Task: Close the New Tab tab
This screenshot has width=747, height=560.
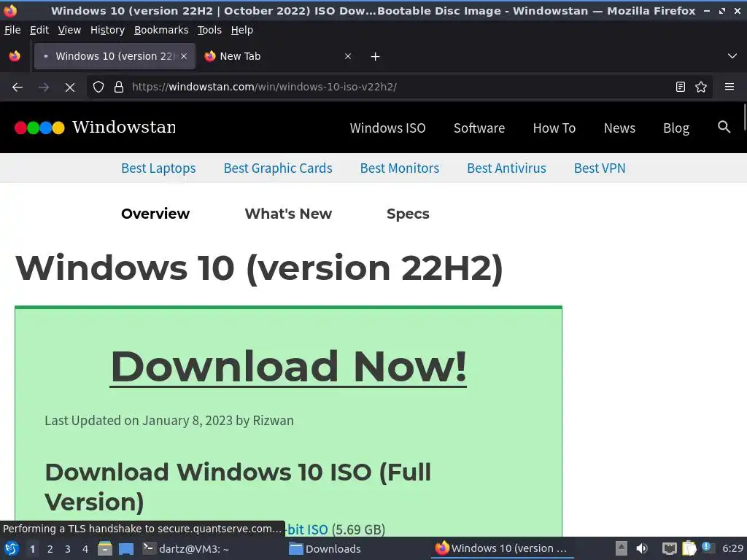Action: click(348, 56)
